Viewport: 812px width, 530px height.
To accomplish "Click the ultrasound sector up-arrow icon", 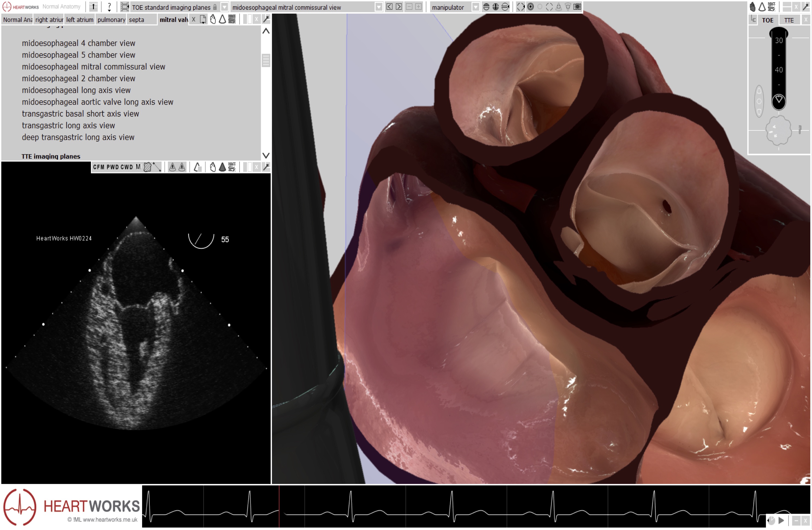I will [x=173, y=167].
